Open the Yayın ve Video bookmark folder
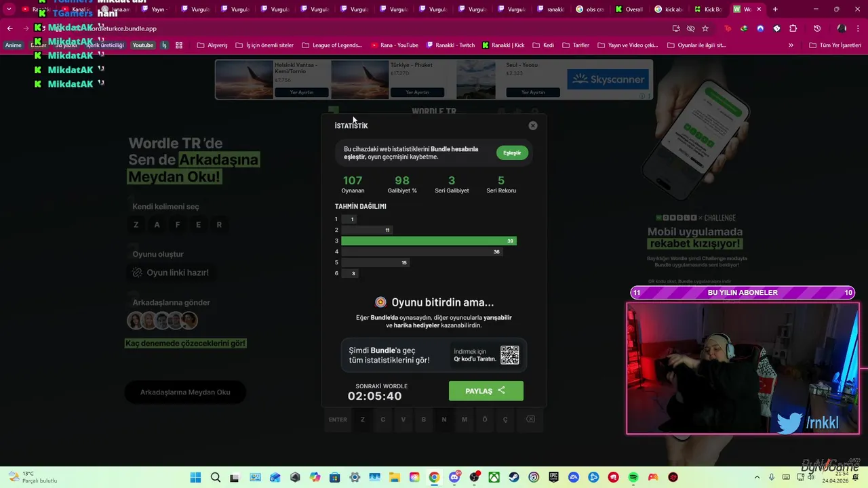The image size is (868, 488). 627,45
